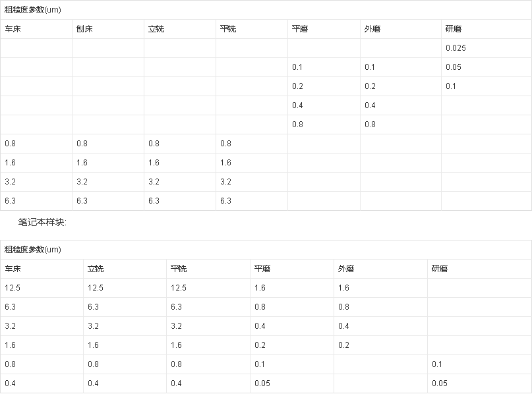Select 研磨 header in the top table

coord(454,29)
